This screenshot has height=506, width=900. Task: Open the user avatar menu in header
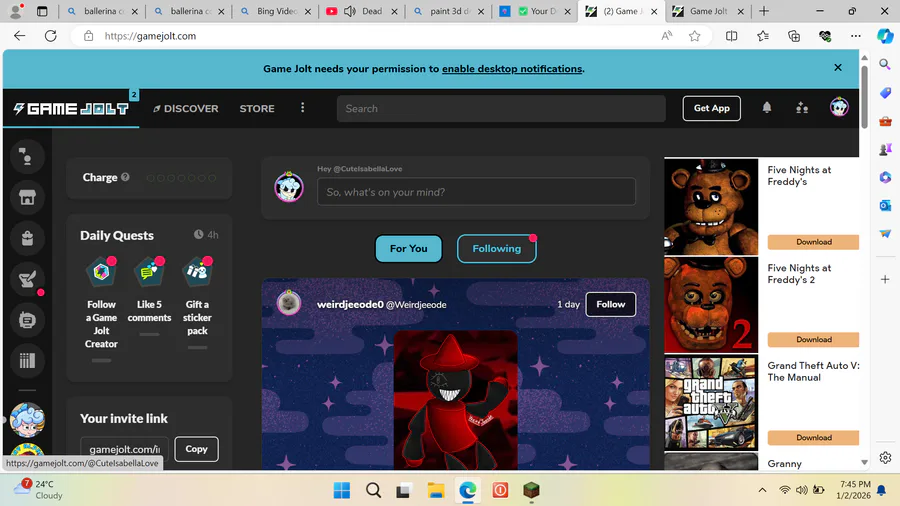(x=839, y=107)
